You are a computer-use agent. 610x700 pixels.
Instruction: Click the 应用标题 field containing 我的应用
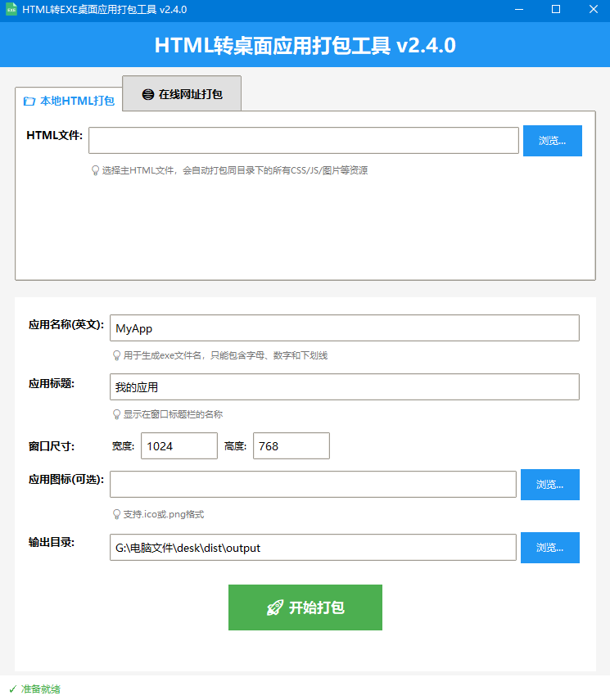pyautogui.click(x=344, y=387)
